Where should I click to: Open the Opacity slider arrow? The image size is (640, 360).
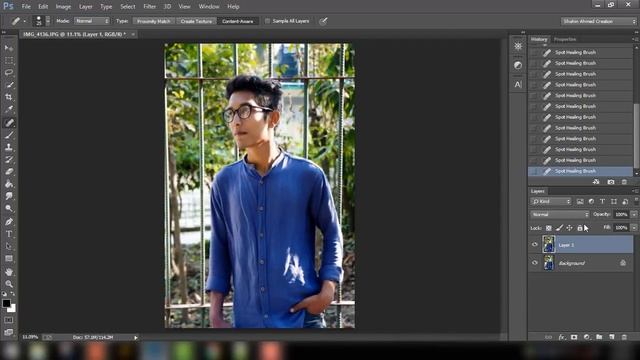634,214
